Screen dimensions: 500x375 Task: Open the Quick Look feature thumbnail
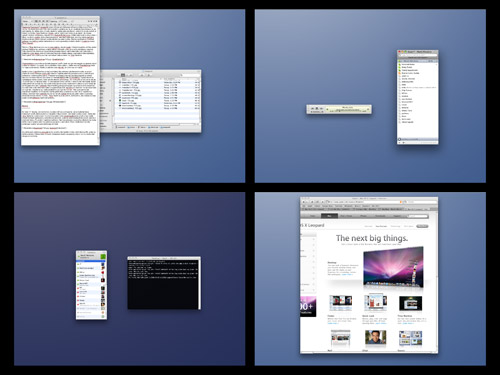click(x=375, y=303)
